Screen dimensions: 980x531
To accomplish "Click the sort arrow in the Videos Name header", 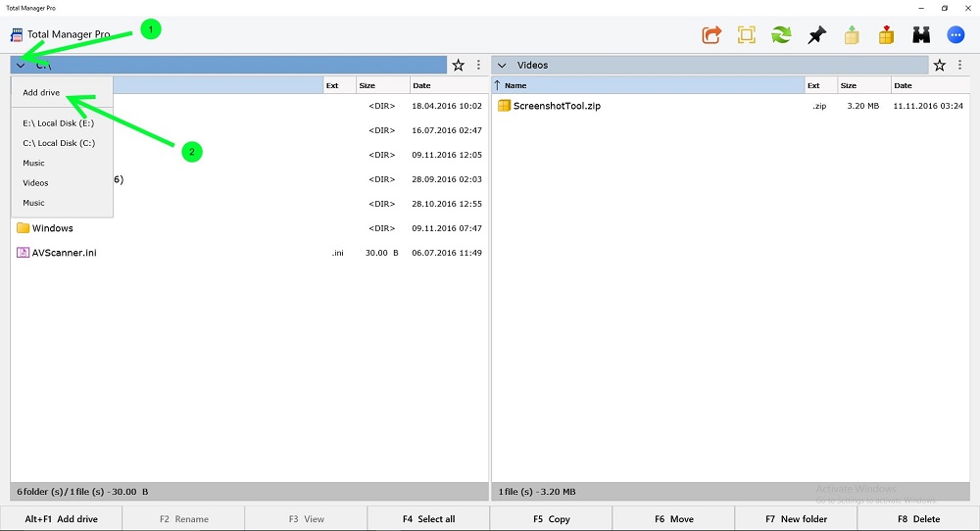I will pyautogui.click(x=498, y=85).
